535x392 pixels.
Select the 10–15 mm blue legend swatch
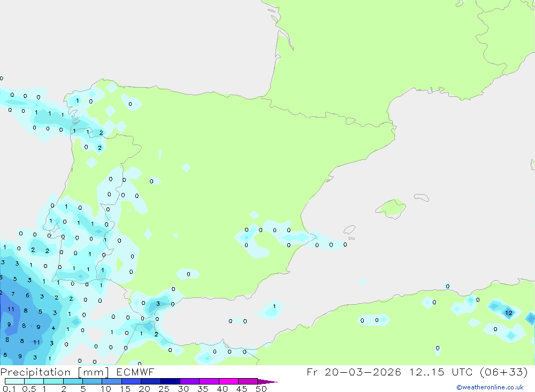click(x=112, y=381)
